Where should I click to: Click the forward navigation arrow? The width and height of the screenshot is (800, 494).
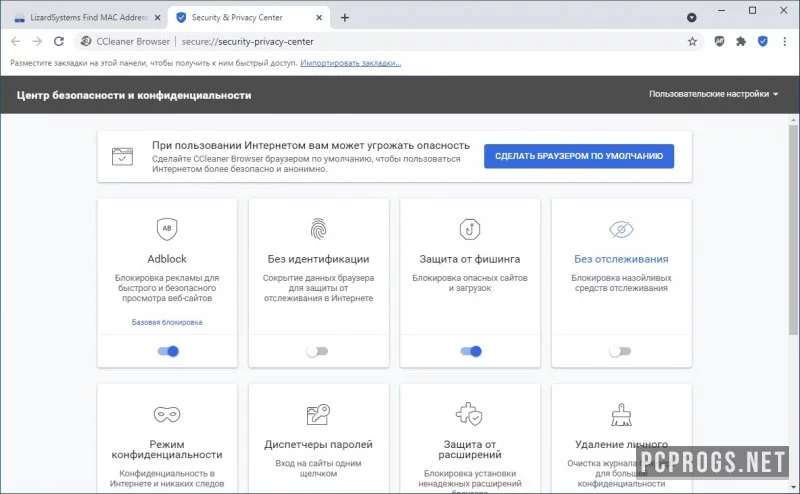[37, 41]
